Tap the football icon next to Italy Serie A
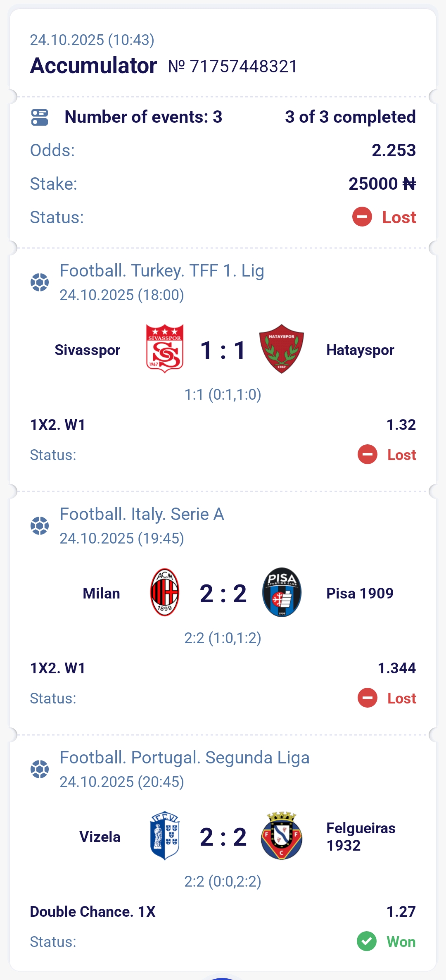This screenshot has height=980, width=446. click(x=40, y=526)
